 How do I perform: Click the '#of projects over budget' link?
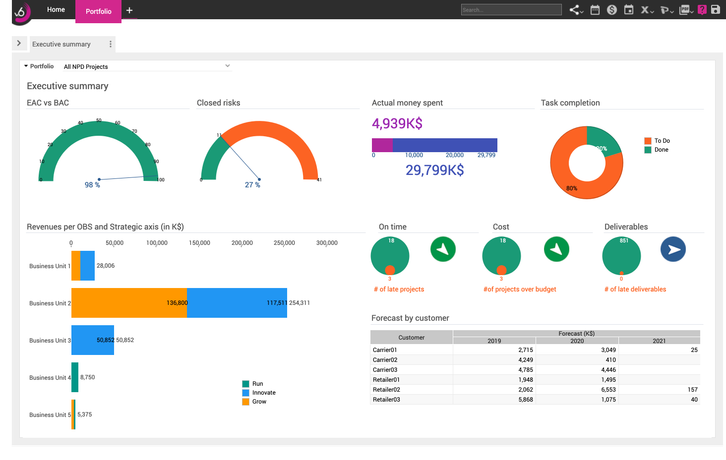point(521,289)
